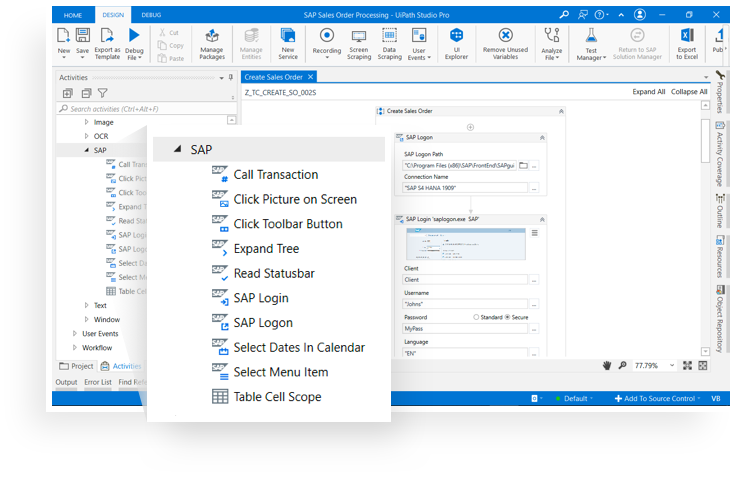Click Remove Unused Variables icon
This screenshot has height=478, width=736.
coord(507,40)
